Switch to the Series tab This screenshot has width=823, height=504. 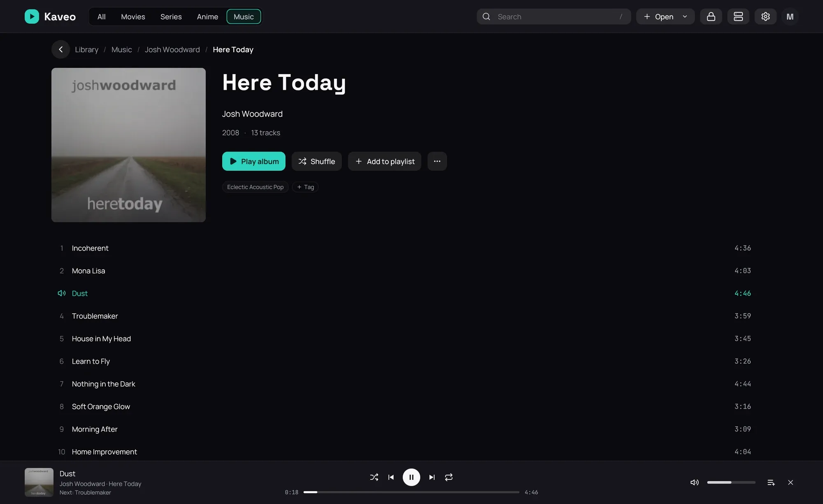point(171,16)
